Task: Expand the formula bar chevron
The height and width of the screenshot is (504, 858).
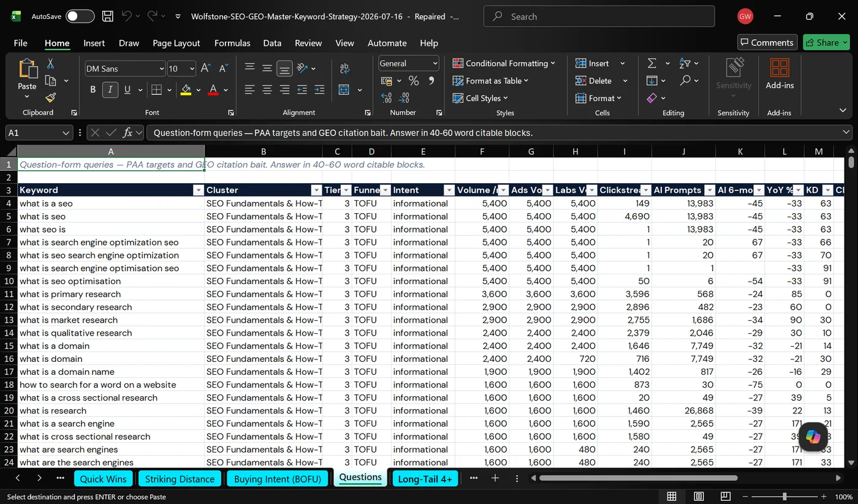Action: [846, 132]
